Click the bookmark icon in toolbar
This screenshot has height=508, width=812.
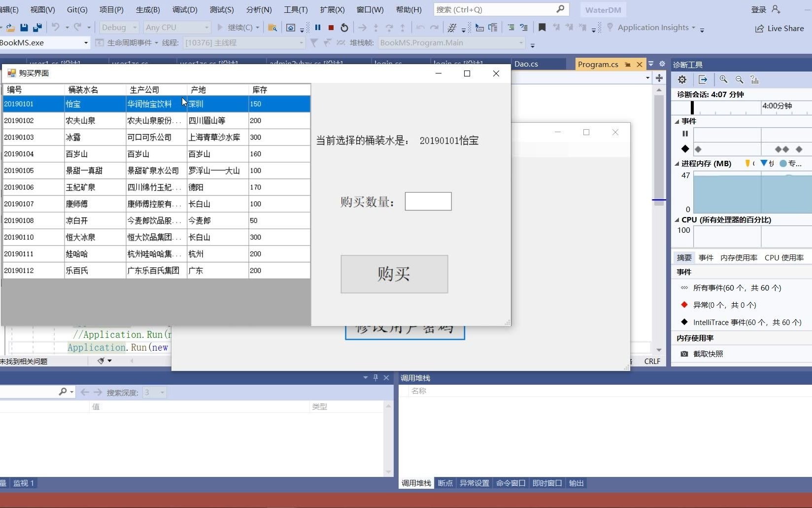[x=542, y=28]
